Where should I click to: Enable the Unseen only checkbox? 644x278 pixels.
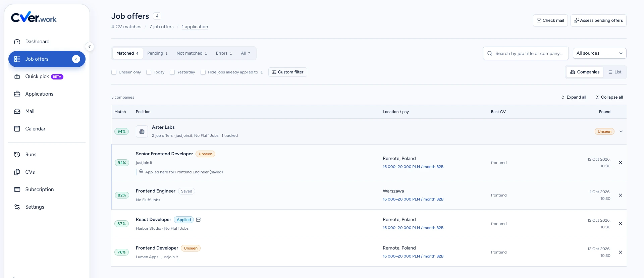coord(114,72)
